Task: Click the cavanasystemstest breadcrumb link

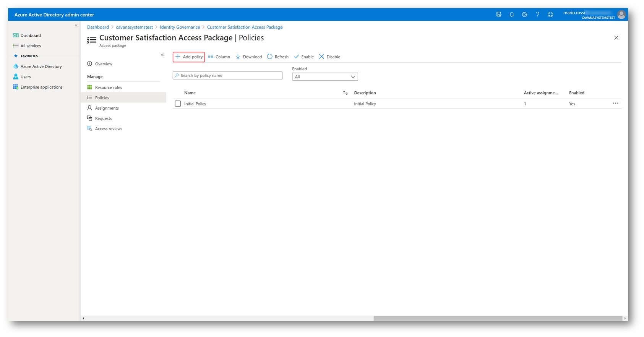Action: [134, 27]
